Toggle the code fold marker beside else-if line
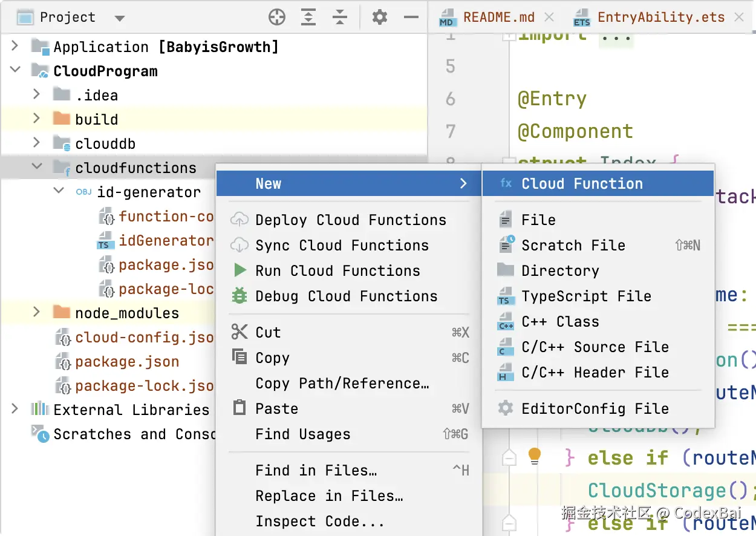The width and height of the screenshot is (756, 536). (x=510, y=459)
